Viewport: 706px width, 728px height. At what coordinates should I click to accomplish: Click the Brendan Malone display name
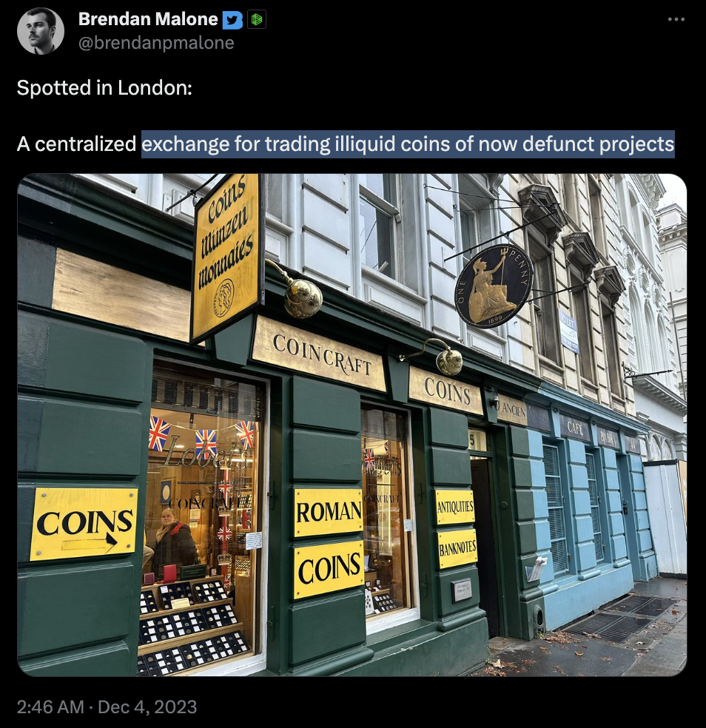148,19
